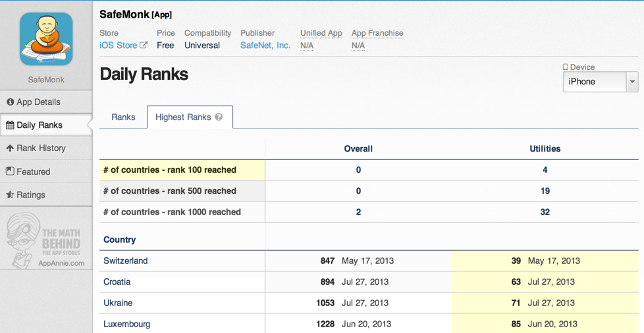Click the App Franchise N/A value
The height and width of the screenshot is (333, 644).
point(358,46)
